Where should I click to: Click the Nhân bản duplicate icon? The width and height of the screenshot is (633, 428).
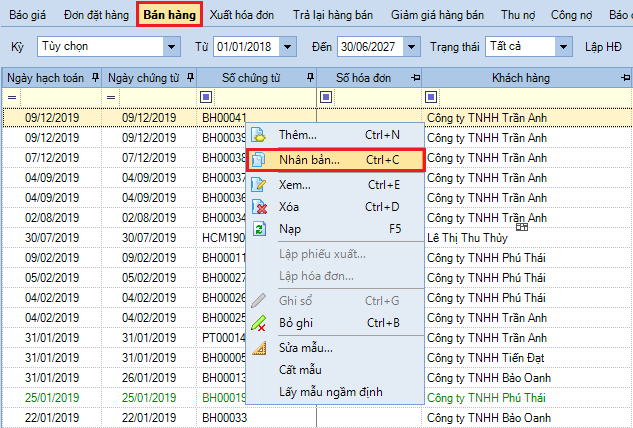click(259, 159)
